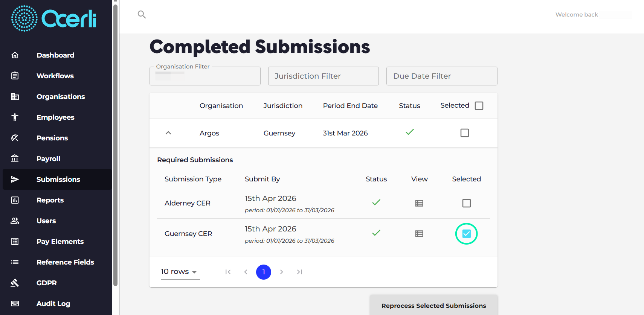Screen dimensions: 644x315
Task: Tick the Alderney CER Selected checkbox
Action: pos(467,203)
